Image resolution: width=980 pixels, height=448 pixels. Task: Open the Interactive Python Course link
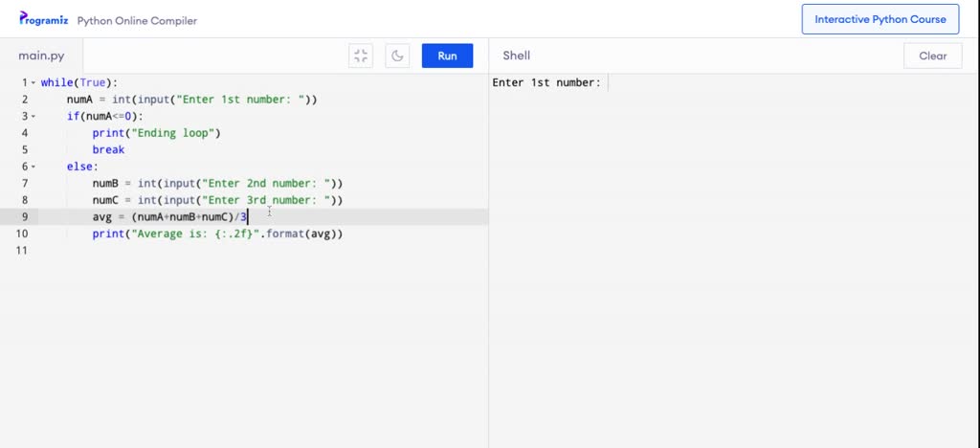[x=880, y=19]
